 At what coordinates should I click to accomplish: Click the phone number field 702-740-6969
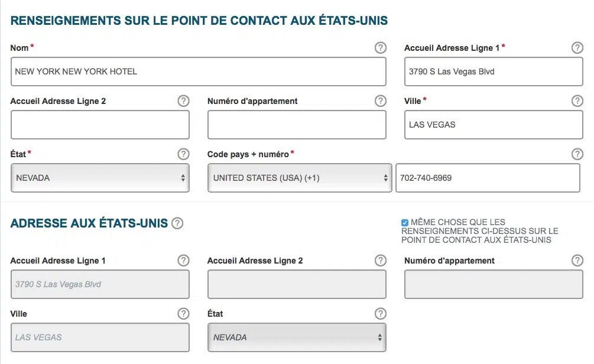488,178
